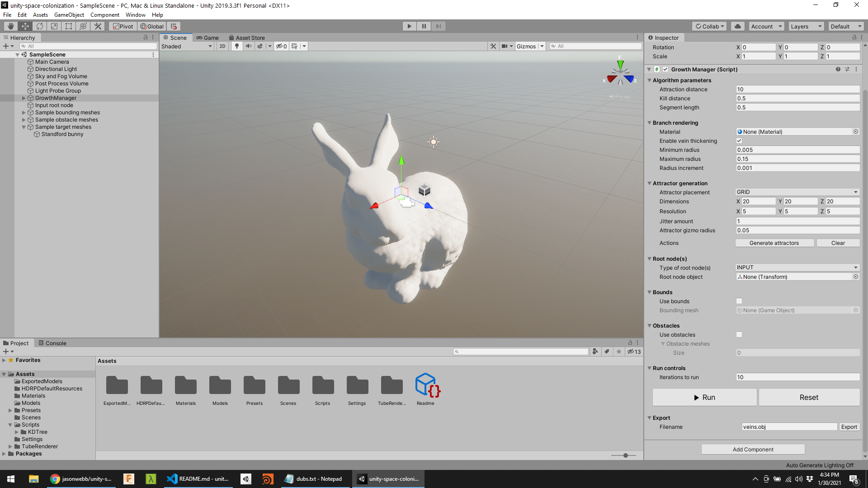
Task: Toggle hidden objects visibility counter
Action: point(282,46)
